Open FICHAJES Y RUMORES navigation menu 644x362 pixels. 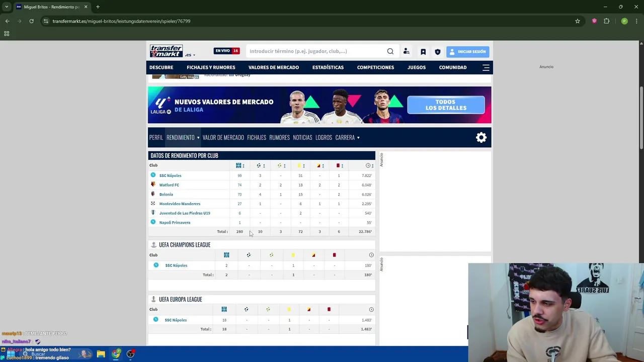pos(211,67)
